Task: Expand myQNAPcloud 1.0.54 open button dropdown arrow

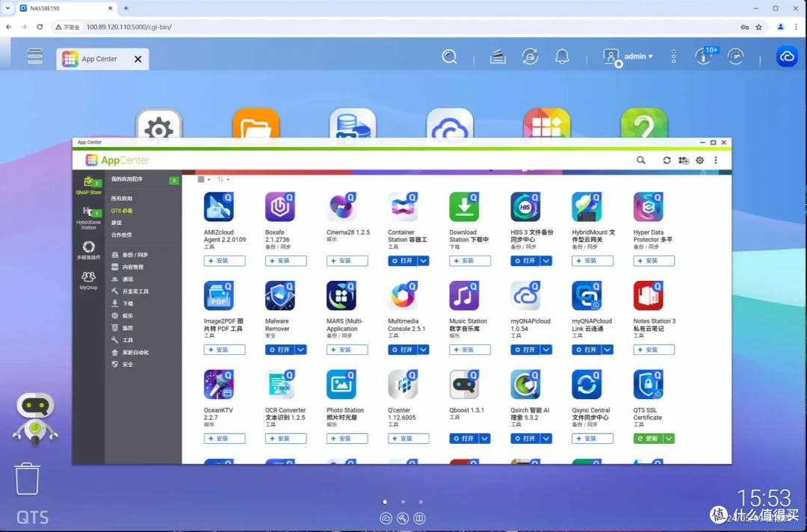Action: tap(546, 350)
